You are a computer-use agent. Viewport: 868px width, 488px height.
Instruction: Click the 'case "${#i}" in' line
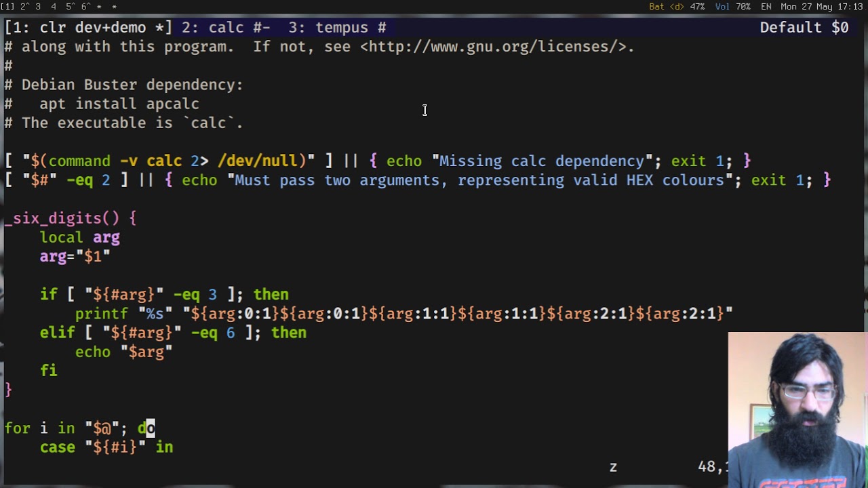106,447
